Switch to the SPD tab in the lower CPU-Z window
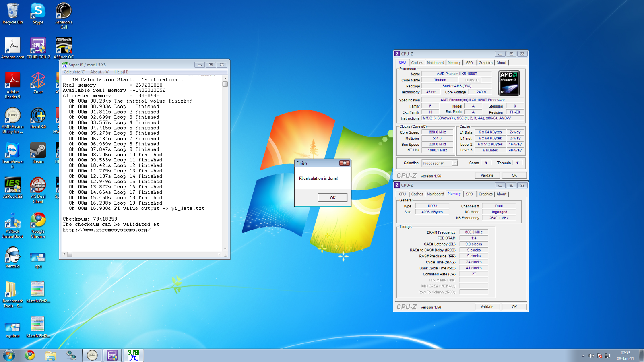The width and height of the screenshot is (644, 362). [469, 194]
